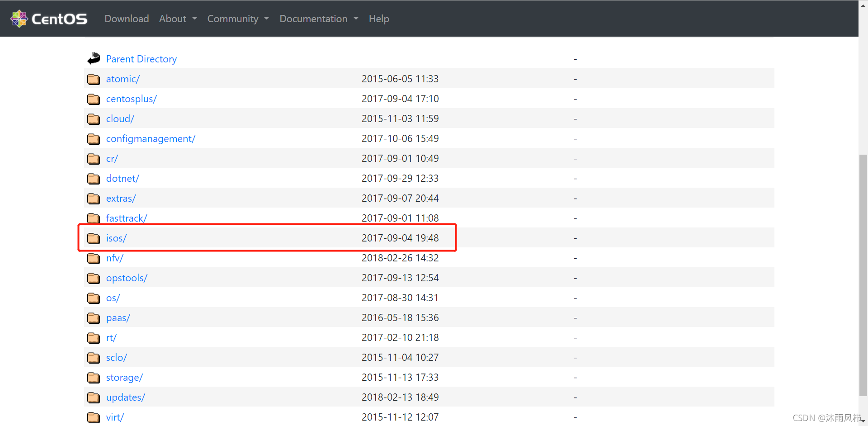
Task: Click the folder icon next to updates/
Action: point(94,398)
